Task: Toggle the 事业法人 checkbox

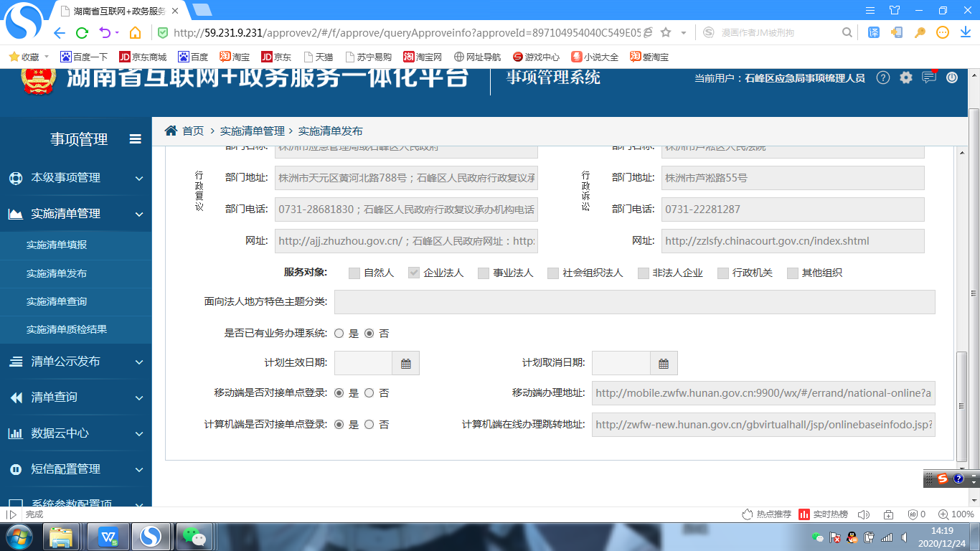Action: (x=484, y=273)
